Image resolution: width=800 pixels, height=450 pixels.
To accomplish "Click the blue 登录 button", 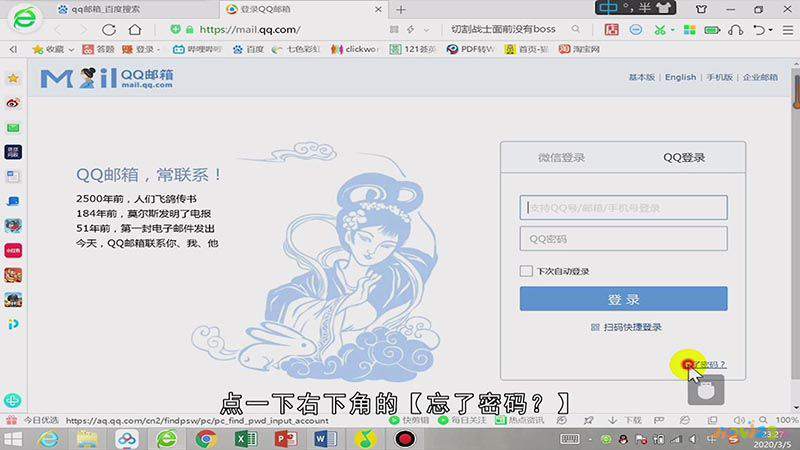I will tap(623, 298).
